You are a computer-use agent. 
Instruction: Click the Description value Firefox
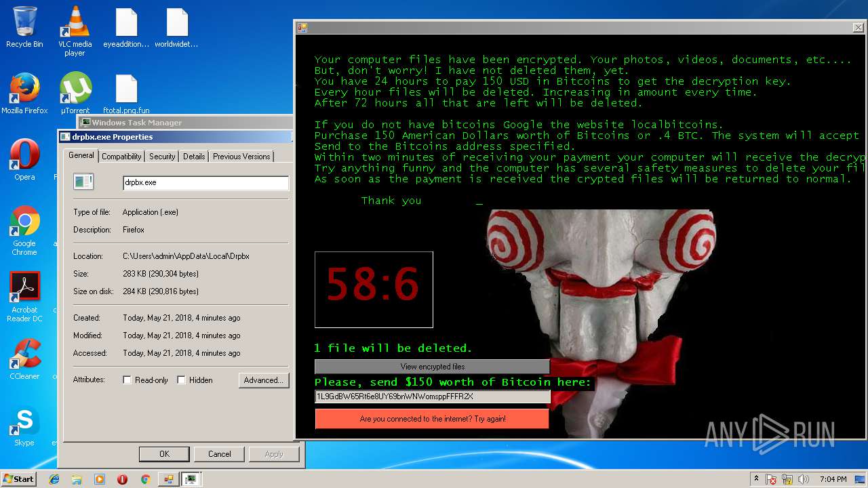[x=134, y=230]
